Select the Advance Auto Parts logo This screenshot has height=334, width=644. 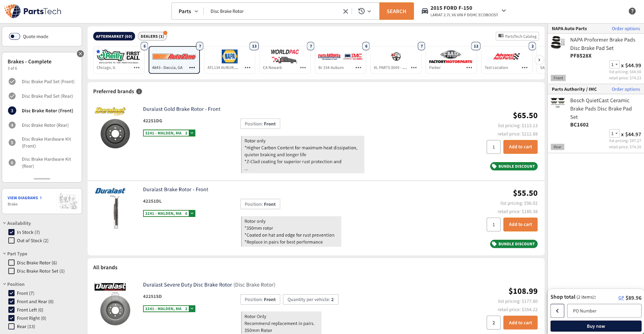click(x=506, y=56)
